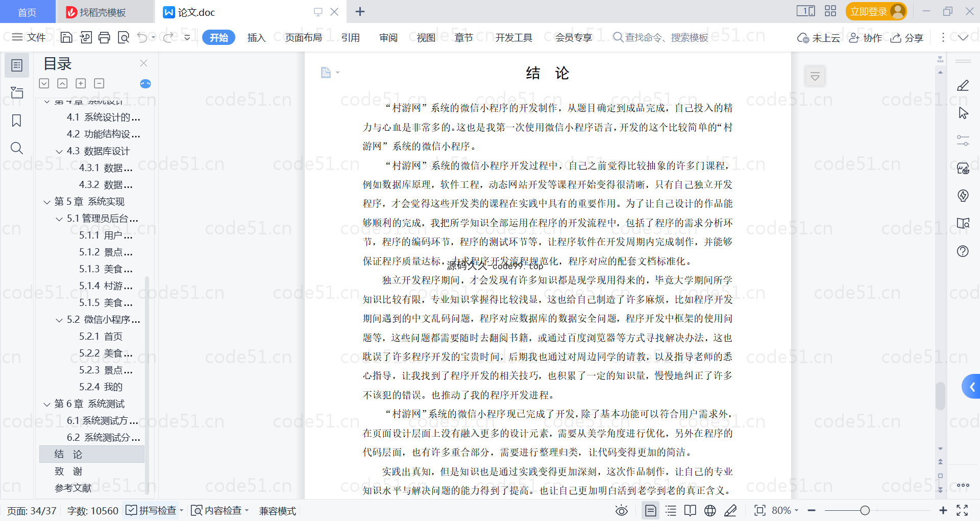Close the 目录 outline panel
The width and height of the screenshot is (980, 521).
point(143,63)
